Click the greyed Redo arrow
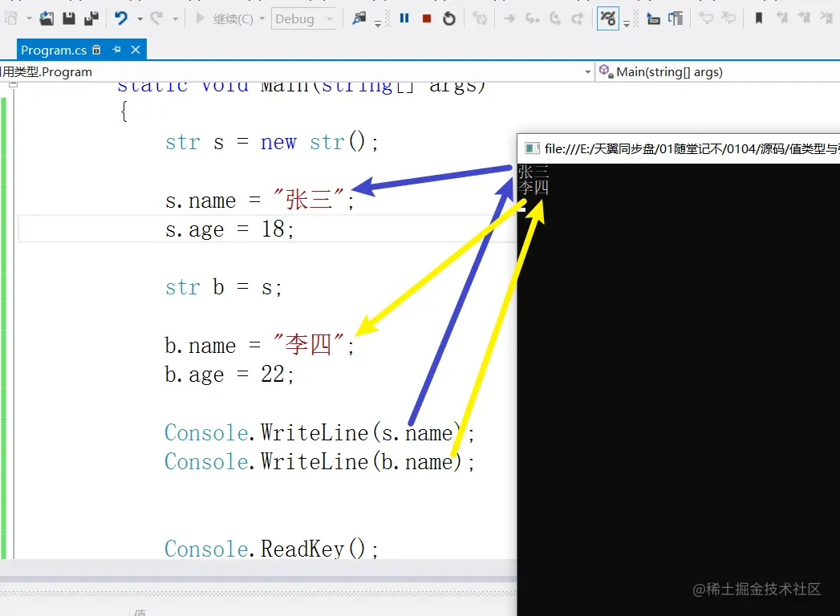This screenshot has width=840, height=616. pos(156,18)
